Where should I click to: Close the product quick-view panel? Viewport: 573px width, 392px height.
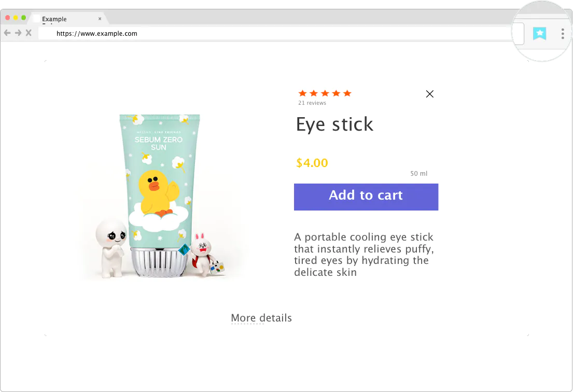[x=430, y=94]
